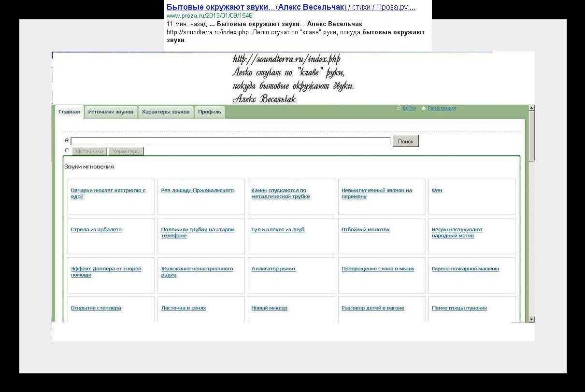This screenshot has width=585, height=392.
Task: Click the login icon beside Войти
Action: (x=399, y=108)
